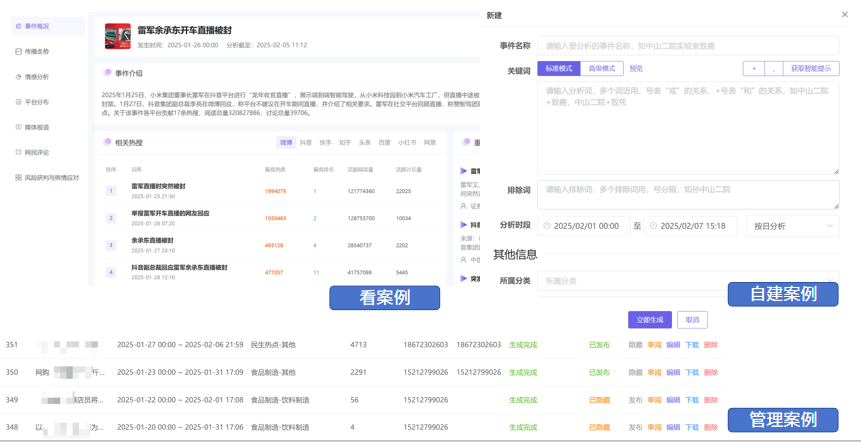Select the 微博 hot search tab

tap(286, 142)
